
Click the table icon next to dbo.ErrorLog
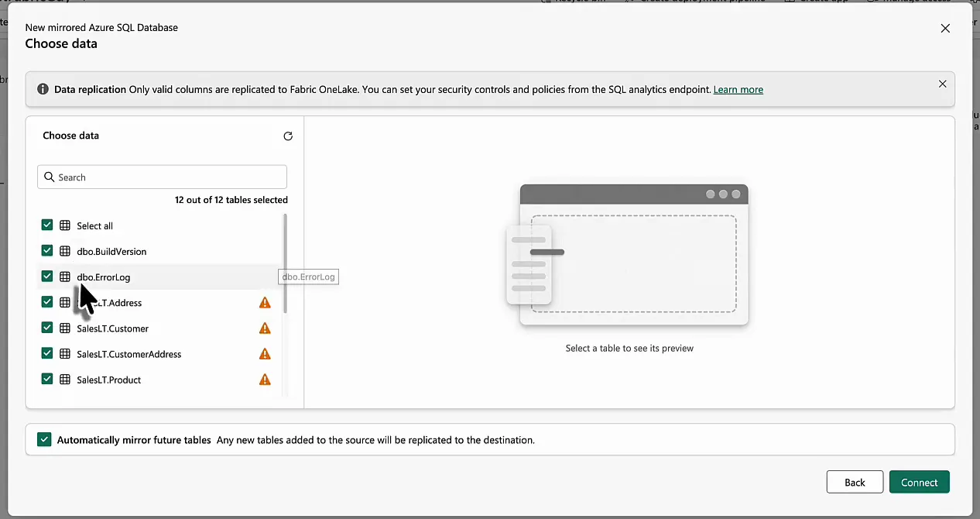(65, 277)
